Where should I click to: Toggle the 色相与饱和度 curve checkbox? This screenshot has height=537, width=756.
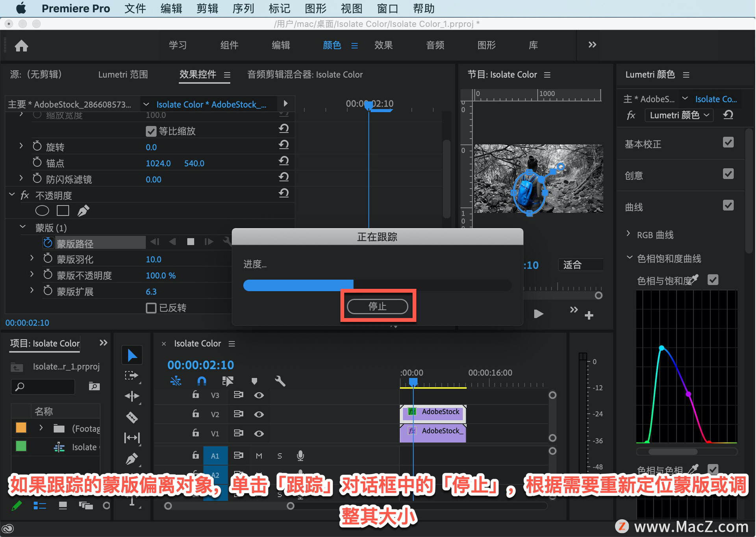pyautogui.click(x=713, y=280)
